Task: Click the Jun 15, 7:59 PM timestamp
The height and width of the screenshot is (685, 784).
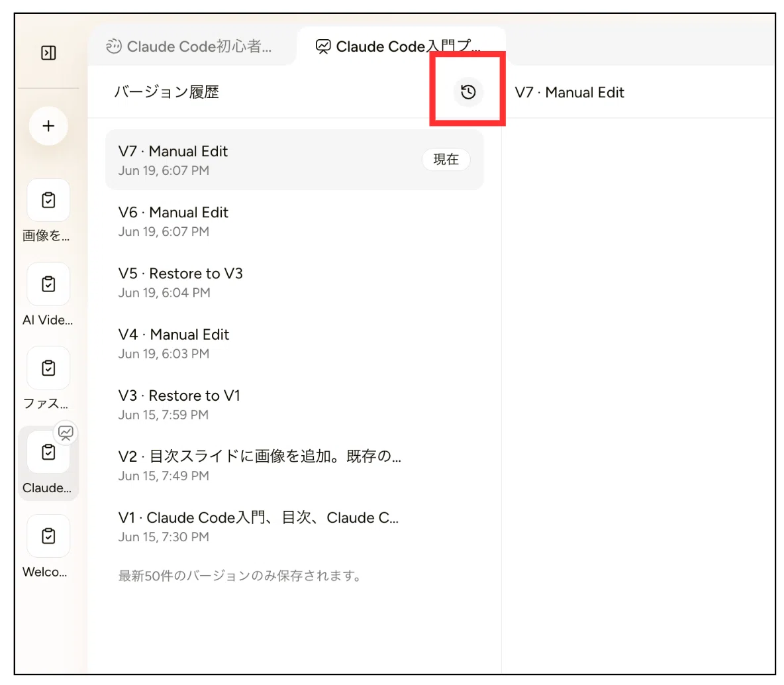Action: click(163, 415)
